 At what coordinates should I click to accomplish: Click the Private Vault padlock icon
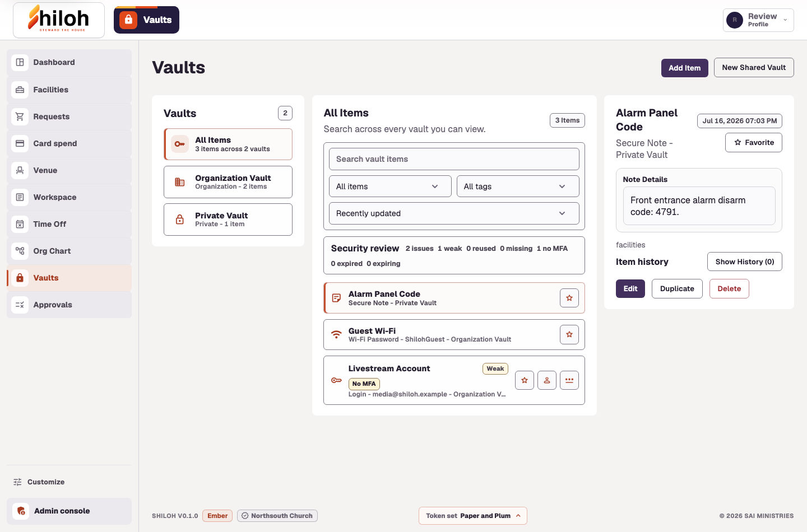click(x=180, y=220)
